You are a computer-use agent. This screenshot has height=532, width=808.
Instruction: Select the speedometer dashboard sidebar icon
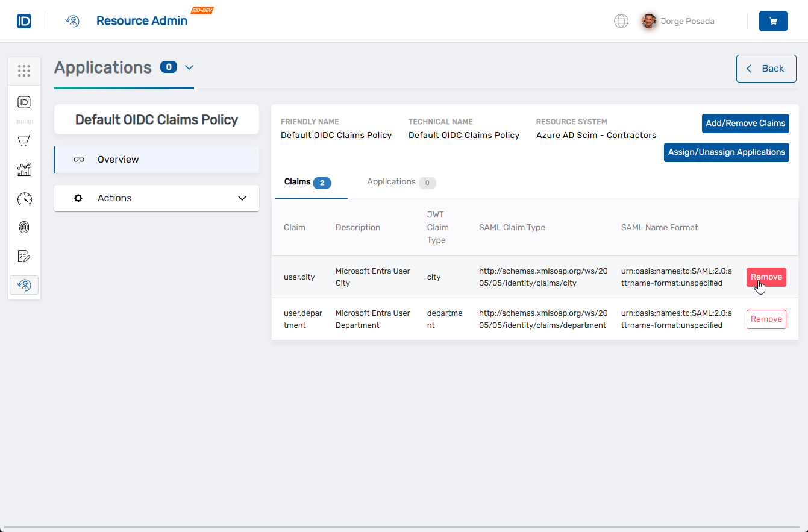coord(24,198)
